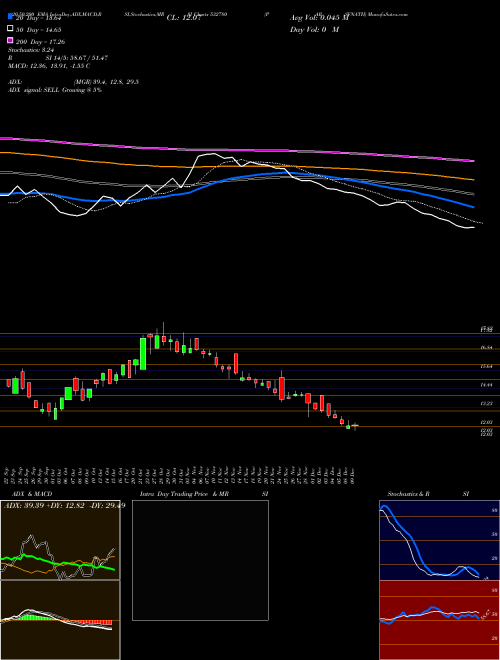Click the 'MACD: 12.36, 13.91, -1.55 C' line
This screenshot has height=660, width=500.
[48, 66]
